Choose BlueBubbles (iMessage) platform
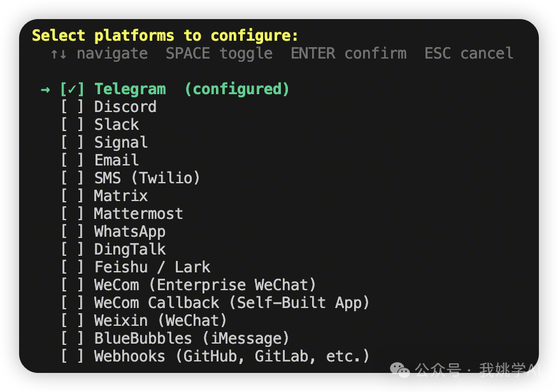The height and width of the screenshot is (392, 558). 192,339
